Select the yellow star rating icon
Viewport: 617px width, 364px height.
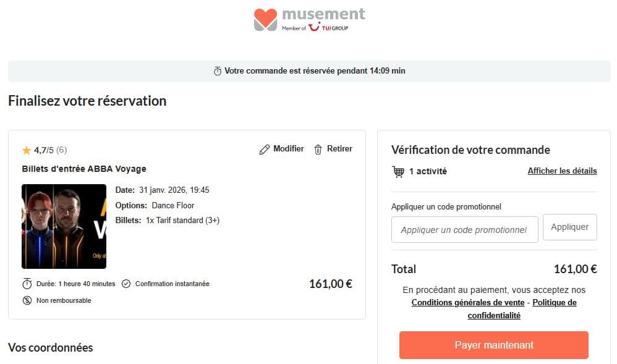pyautogui.click(x=27, y=150)
